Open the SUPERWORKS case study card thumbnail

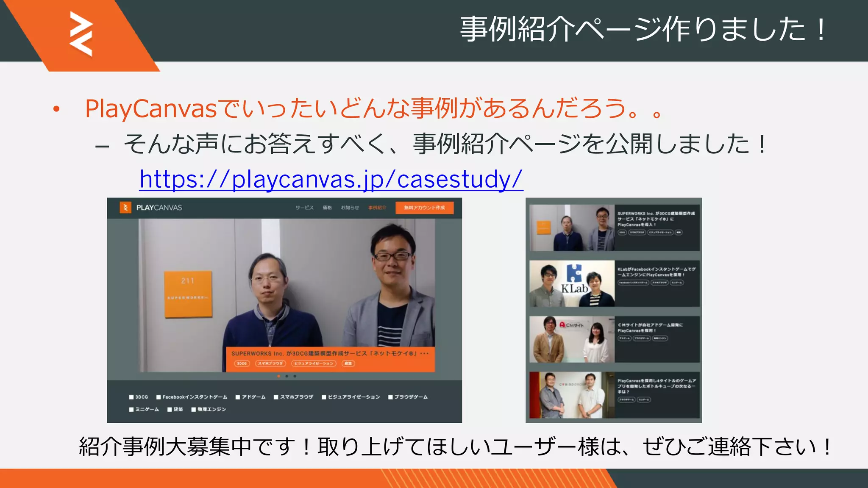pyautogui.click(x=572, y=228)
